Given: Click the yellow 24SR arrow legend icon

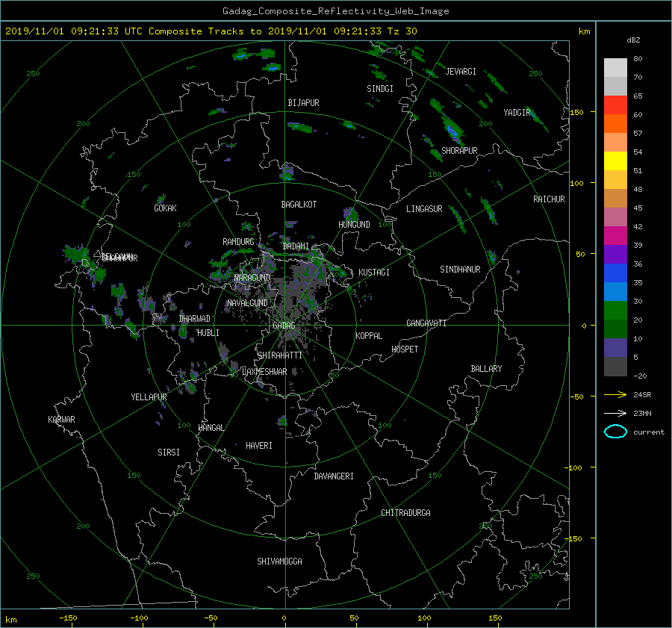Looking at the screenshot, I should [615, 394].
